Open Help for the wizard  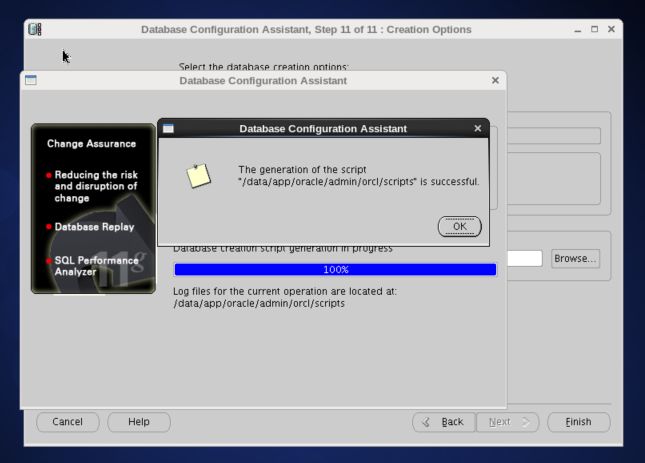(139, 422)
